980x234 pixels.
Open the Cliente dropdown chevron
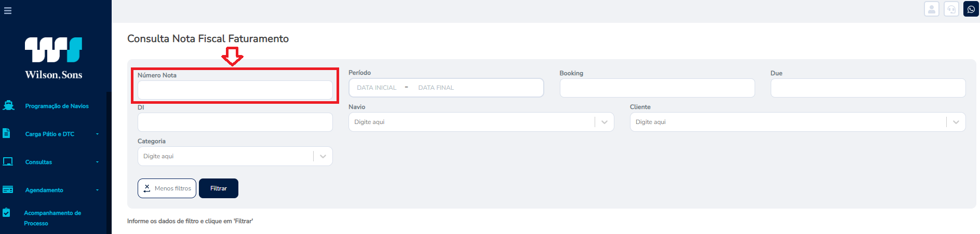956,122
